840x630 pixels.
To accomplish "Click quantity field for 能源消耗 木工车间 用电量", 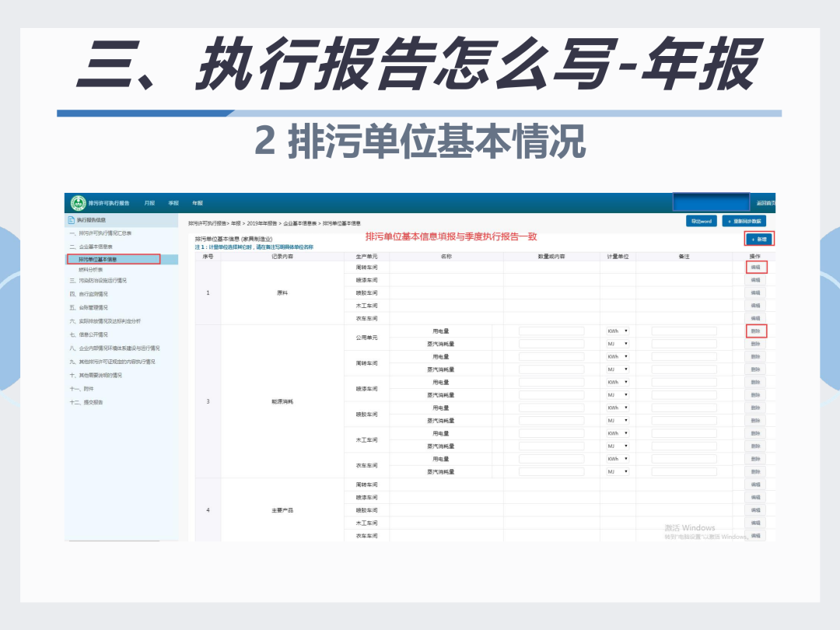I will click(551, 433).
